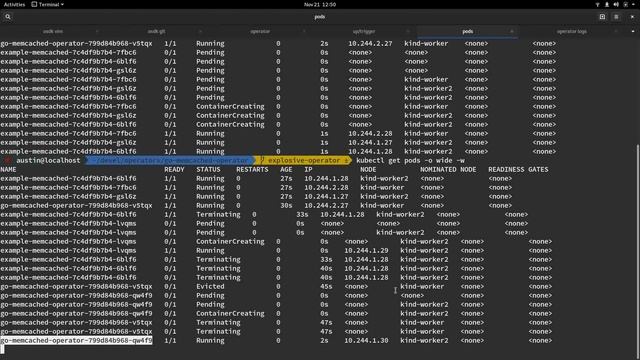
Task: Click the 'NAME' column header
Action: (8, 169)
